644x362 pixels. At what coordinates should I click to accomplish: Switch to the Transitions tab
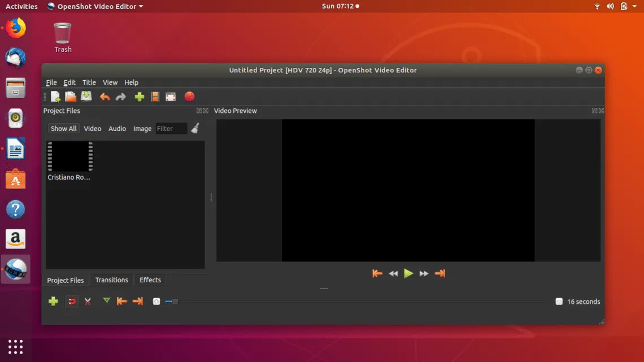pos(111,280)
